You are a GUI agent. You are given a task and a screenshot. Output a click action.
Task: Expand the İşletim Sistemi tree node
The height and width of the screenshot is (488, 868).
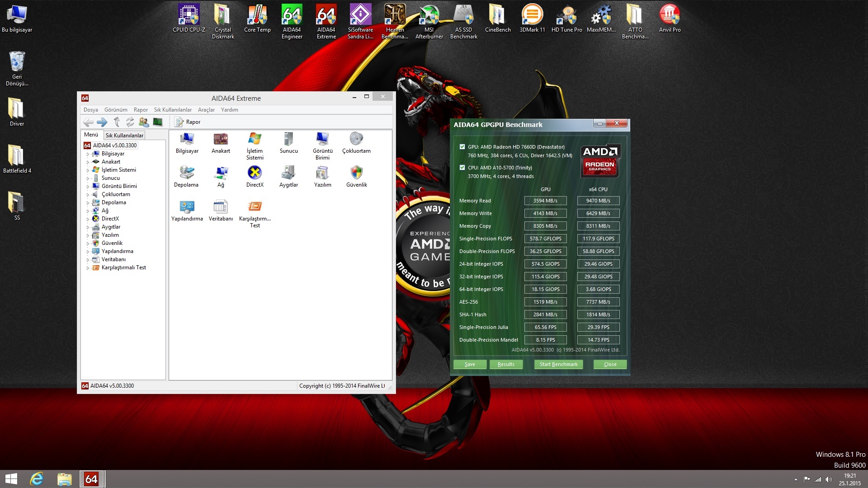point(88,170)
